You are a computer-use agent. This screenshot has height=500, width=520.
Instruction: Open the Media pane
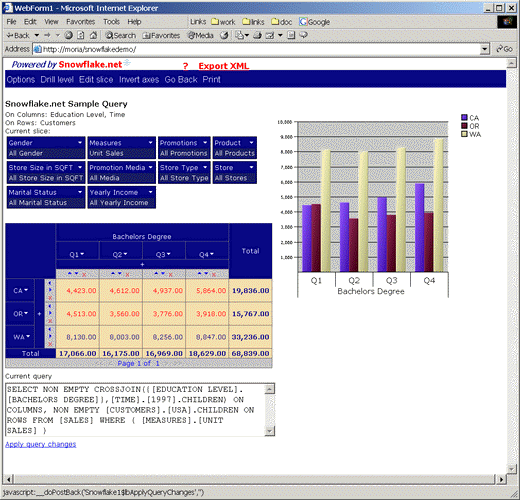[200, 35]
